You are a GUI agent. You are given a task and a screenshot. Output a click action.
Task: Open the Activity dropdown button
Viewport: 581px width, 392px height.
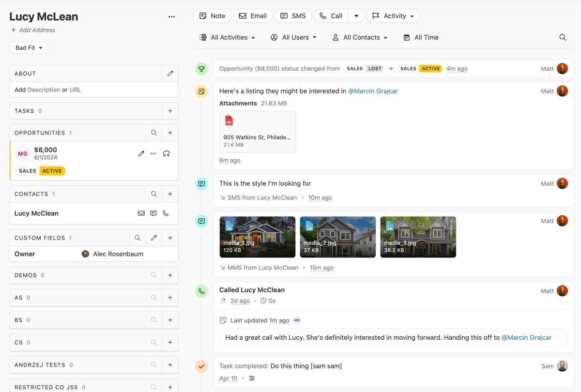click(393, 16)
